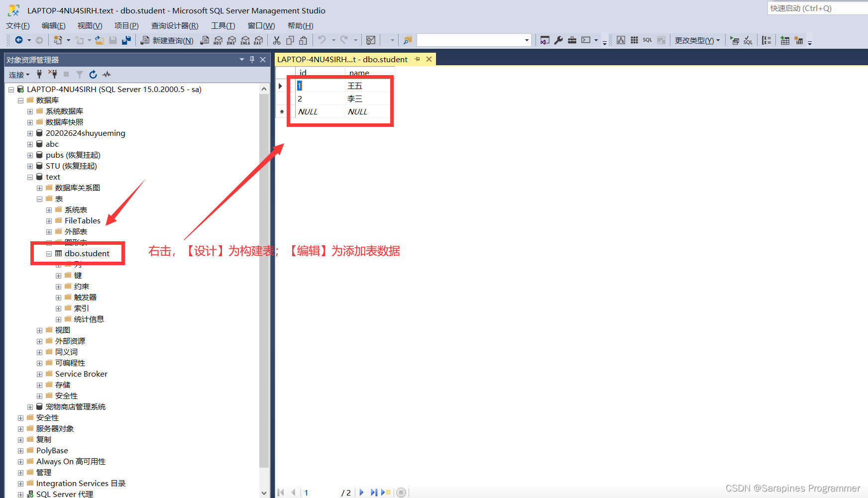
Task: Click the Connect plug icon in Object Explorer
Action: pos(39,74)
